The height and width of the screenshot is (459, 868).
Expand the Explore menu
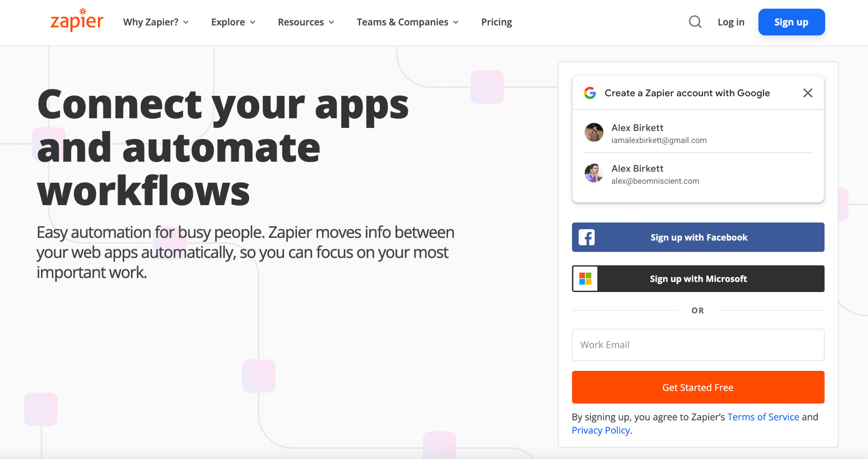click(x=233, y=22)
